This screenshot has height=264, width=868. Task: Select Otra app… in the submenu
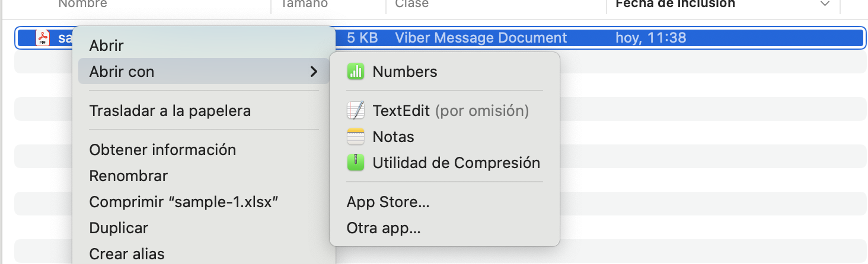[384, 228]
